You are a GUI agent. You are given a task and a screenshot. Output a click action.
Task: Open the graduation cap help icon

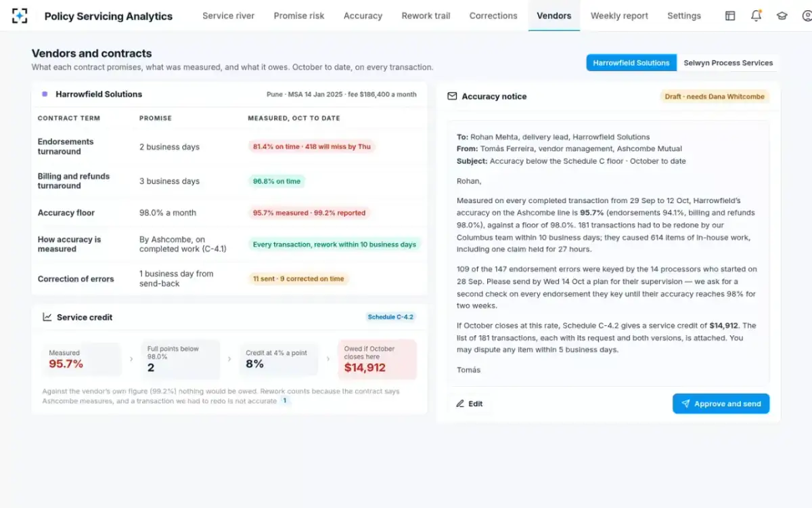[x=782, y=16]
